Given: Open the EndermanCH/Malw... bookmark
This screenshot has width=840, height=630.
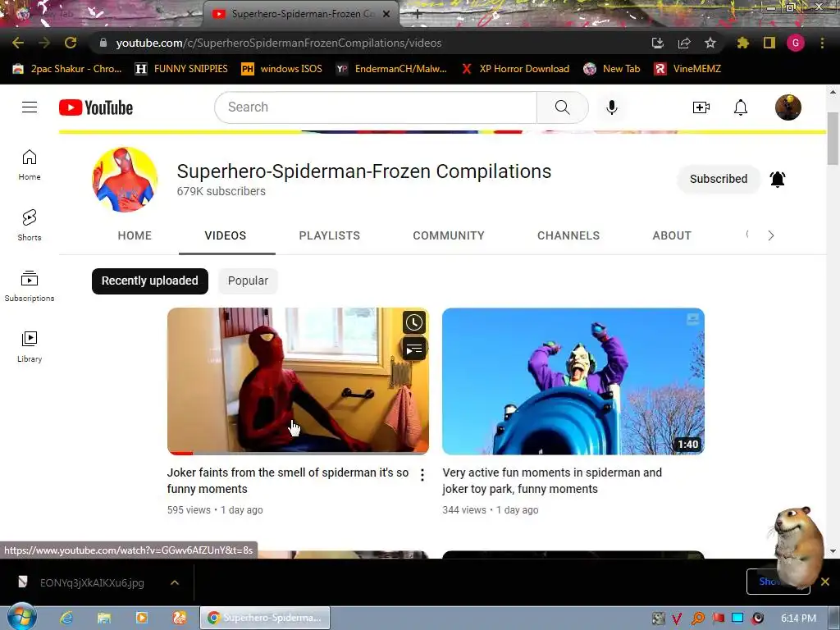Looking at the screenshot, I should click(391, 69).
